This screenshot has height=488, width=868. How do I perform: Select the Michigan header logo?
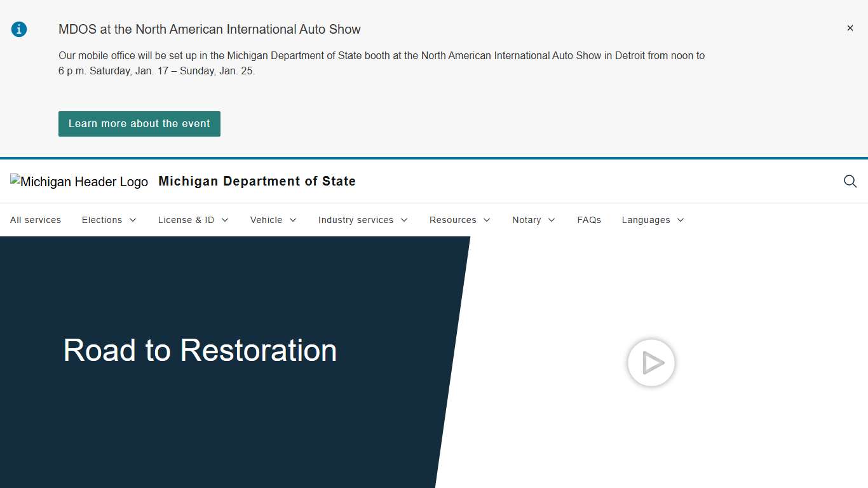click(x=79, y=181)
